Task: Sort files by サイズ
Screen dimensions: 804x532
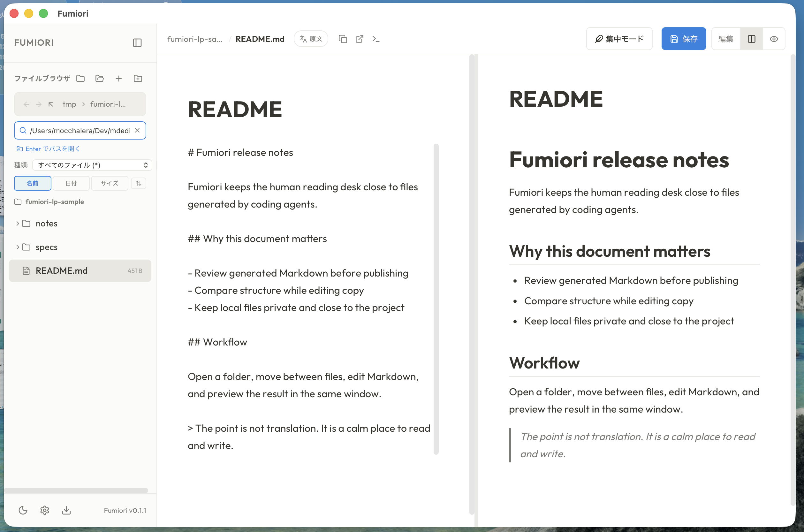Action: (110, 183)
